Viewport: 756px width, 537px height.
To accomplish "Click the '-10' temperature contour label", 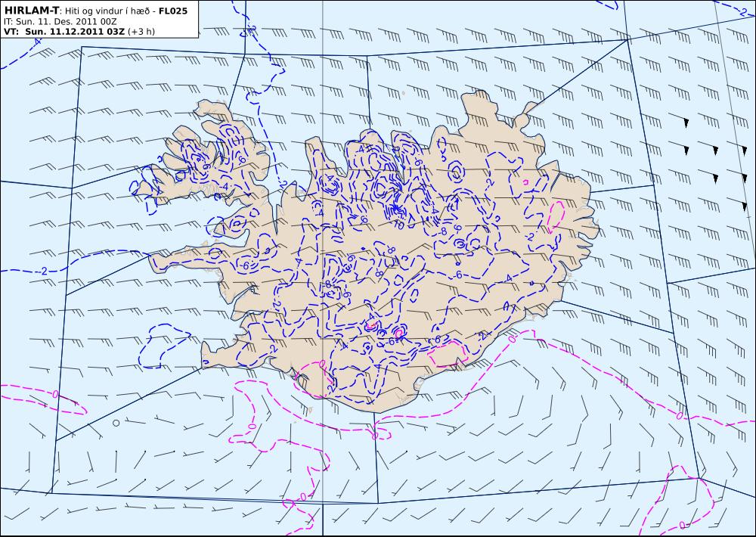I will click(398, 225).
